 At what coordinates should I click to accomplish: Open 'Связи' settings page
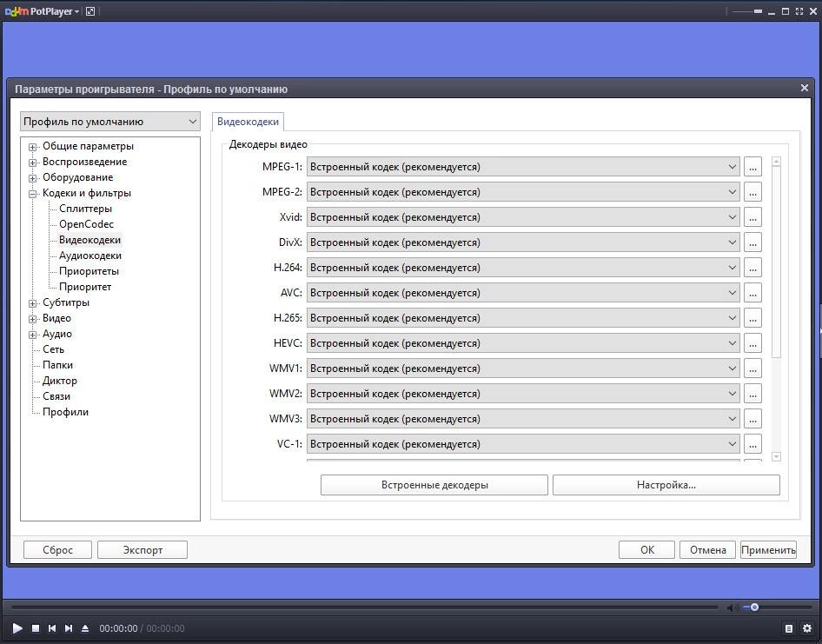coord(56,396)
